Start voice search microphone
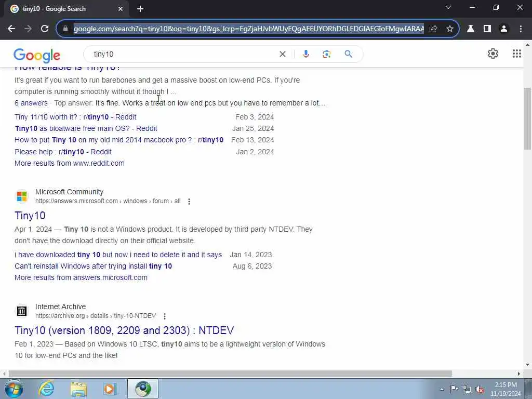The height and width of the screenshot is (399, 532). click(x=306, y=54)
